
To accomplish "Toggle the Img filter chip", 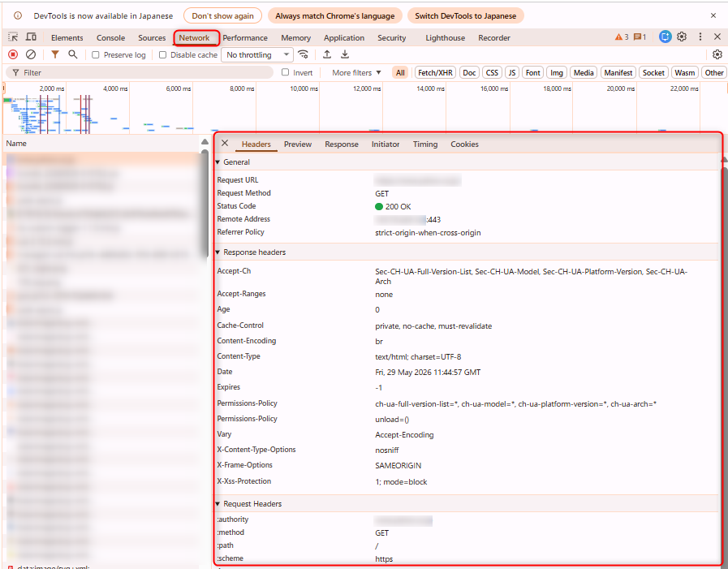I will coord(556,72).
